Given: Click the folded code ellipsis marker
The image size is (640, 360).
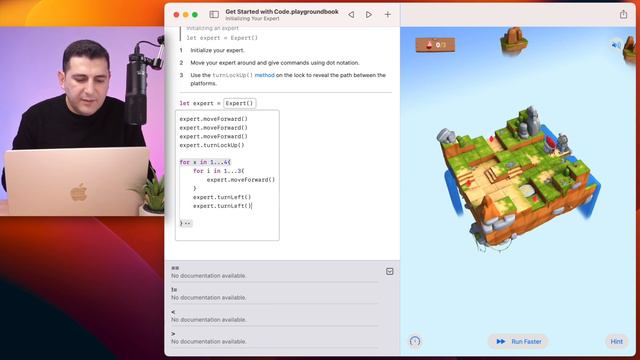Looking at the screenshot, I should click(186, 223).
